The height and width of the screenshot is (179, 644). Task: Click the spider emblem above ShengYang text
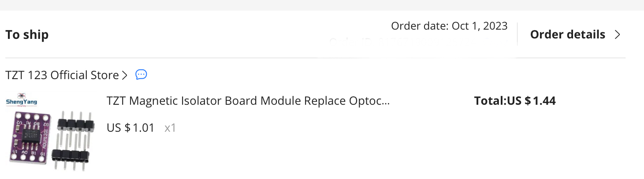point(22,95)
